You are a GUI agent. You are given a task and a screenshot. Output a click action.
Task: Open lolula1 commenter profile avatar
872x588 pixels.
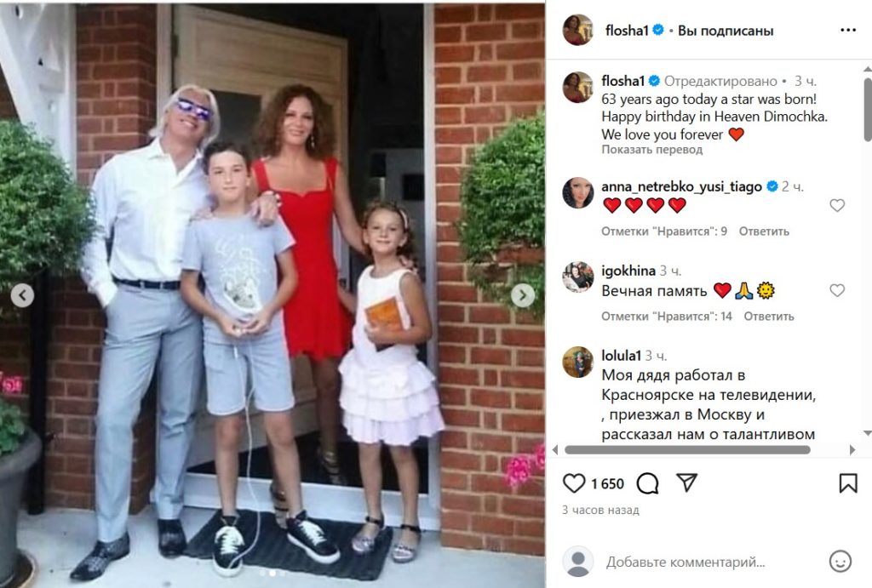pyautogui.click(x=578, y=362)
